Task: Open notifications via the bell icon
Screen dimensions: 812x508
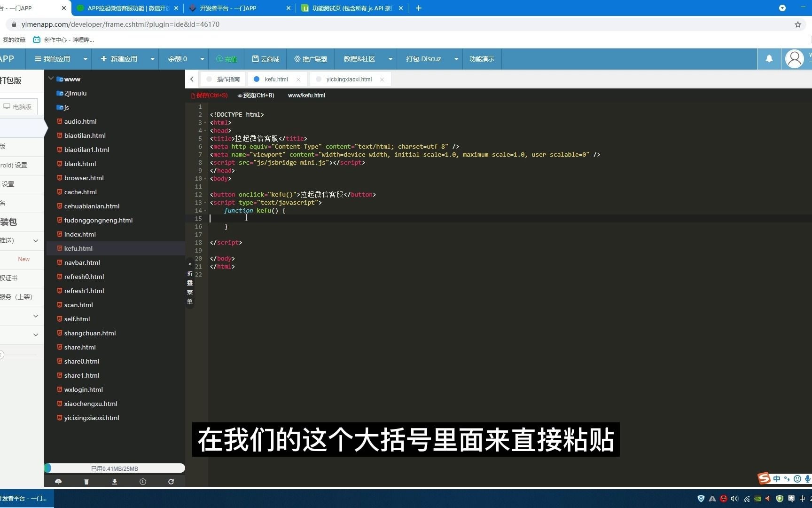Action: tap(769, 59)
